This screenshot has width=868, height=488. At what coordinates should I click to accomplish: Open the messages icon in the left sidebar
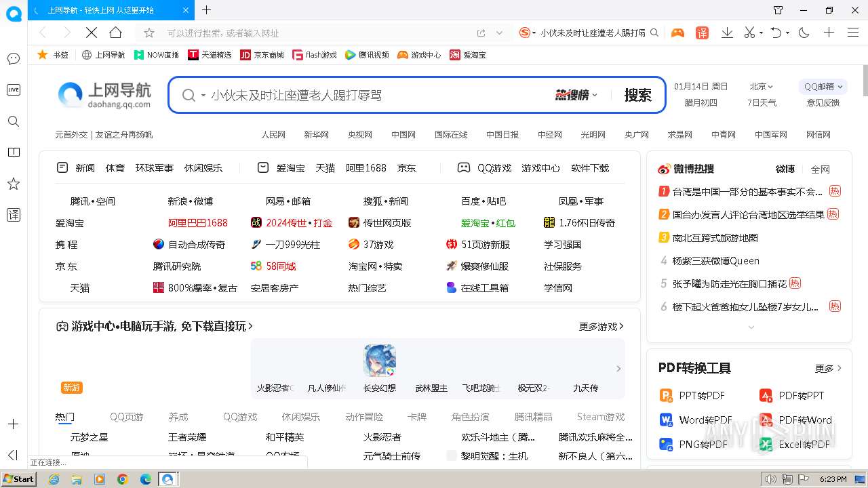click(x=13, y=59)
